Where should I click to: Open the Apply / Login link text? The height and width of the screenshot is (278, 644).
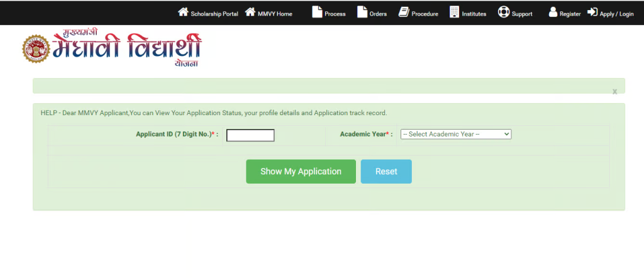point(616,14)
